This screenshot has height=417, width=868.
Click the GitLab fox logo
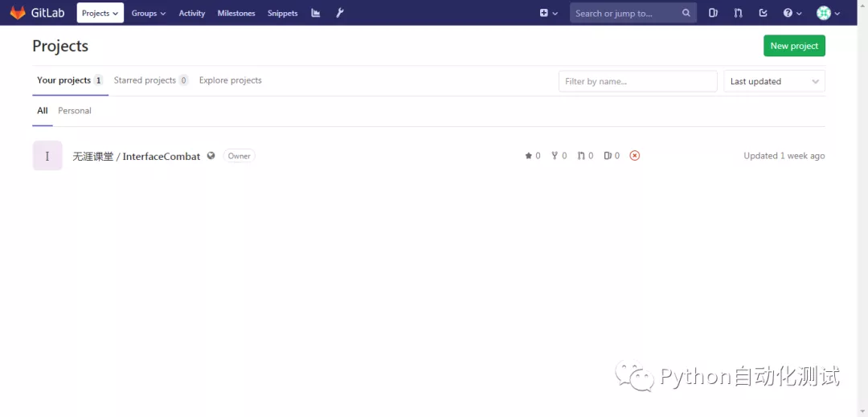[18, 13]
